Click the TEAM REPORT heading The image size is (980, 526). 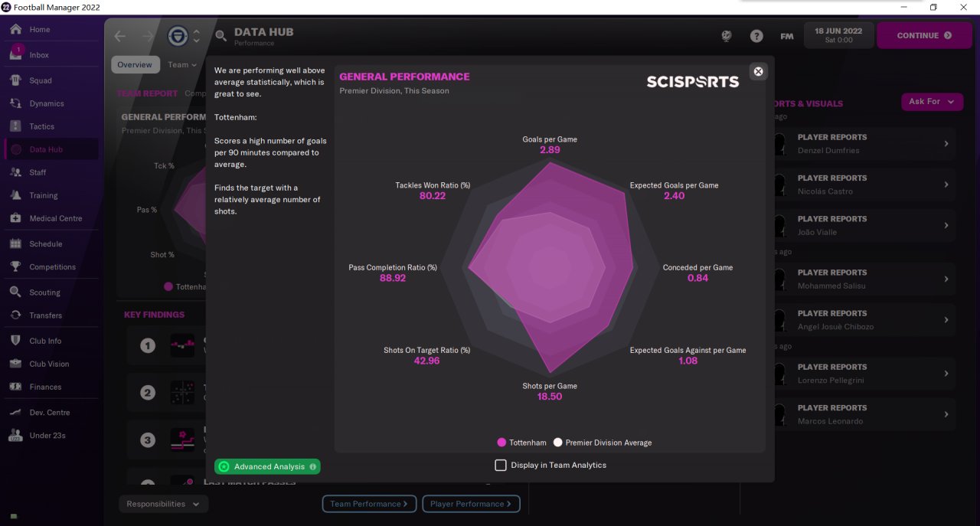point(147,93)
